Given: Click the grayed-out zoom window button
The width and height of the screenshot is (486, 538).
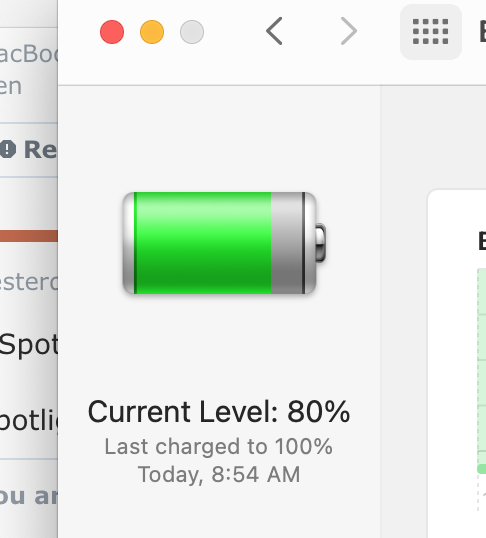Looking at the screenshot, I should point(192,32).
